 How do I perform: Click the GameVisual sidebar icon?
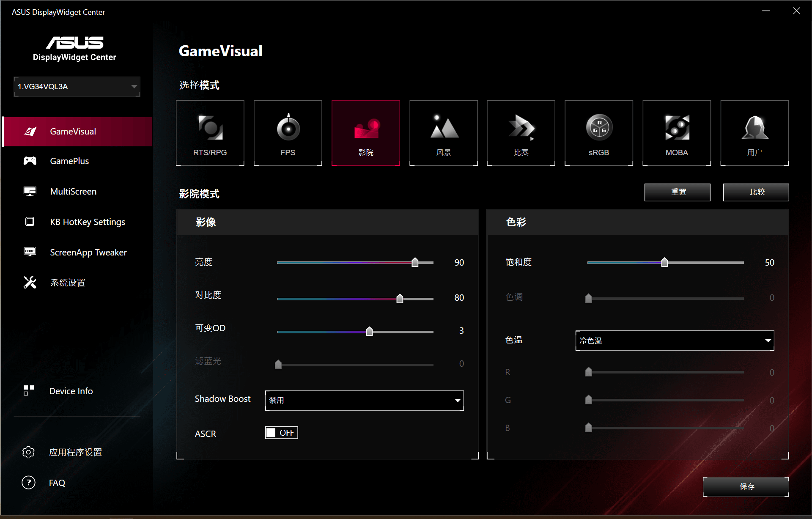click(x=30, y=132)
